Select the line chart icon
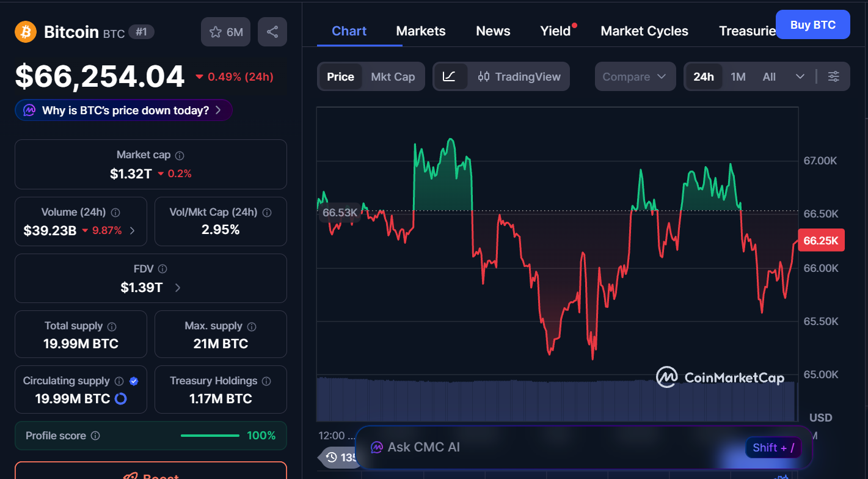This screenshot has width=868, height=479. tap(450, 76)
